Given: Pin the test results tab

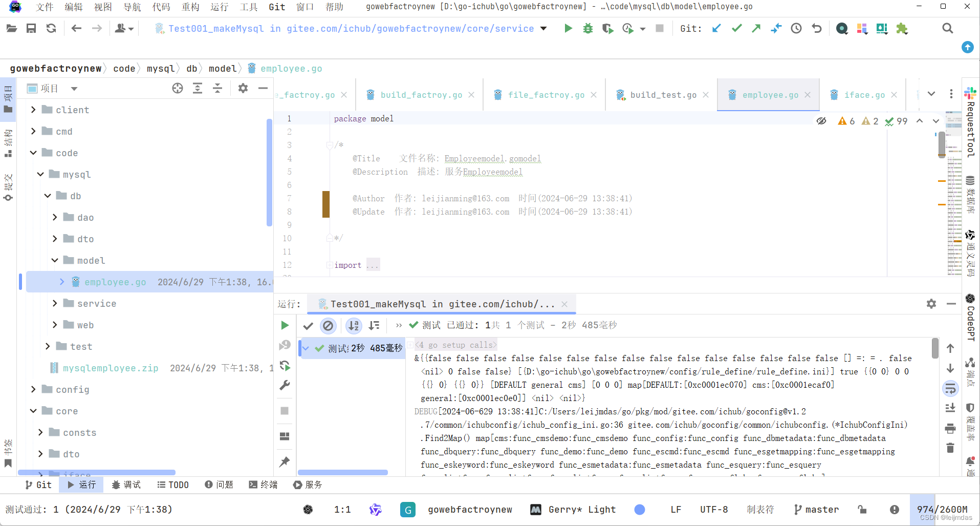Looking at the screenshot, I should 285,461.
